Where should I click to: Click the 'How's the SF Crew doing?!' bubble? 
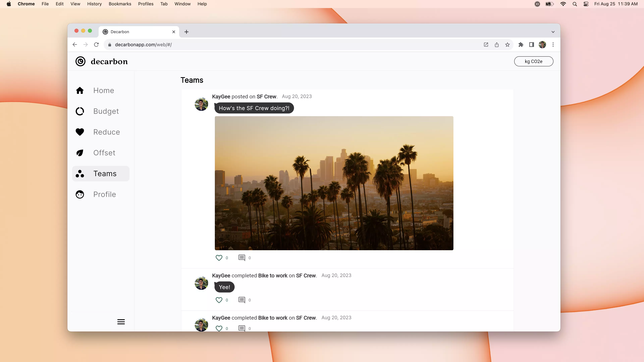[254, 108]
